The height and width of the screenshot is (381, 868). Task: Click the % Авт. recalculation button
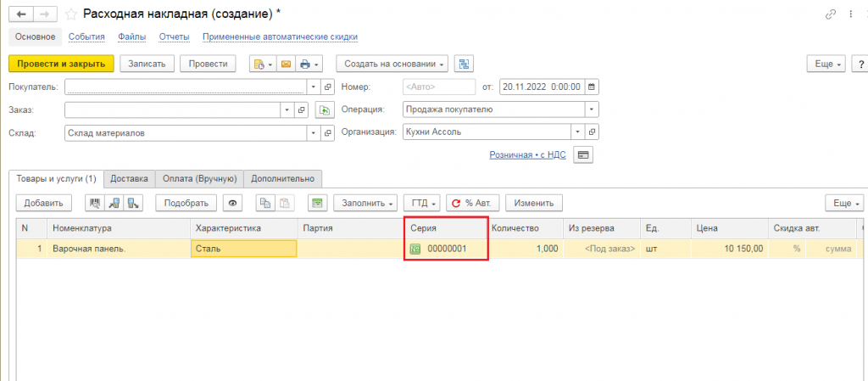click(x=473, y=204)
